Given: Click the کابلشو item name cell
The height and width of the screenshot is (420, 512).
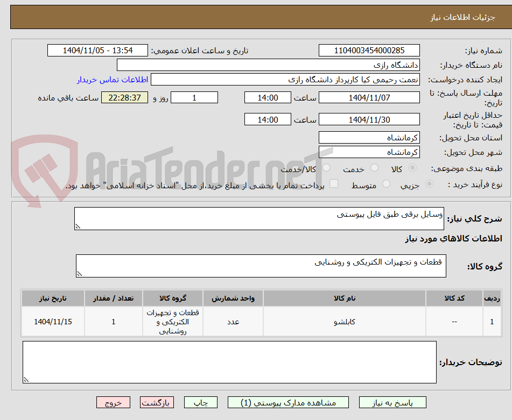Looking at the screenshot, I should coord(345,322).
